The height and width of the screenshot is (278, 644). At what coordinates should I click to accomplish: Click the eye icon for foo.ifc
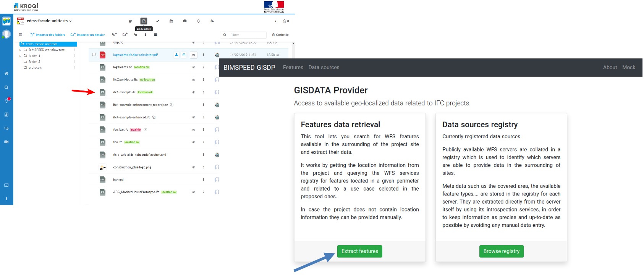point(194,142)
